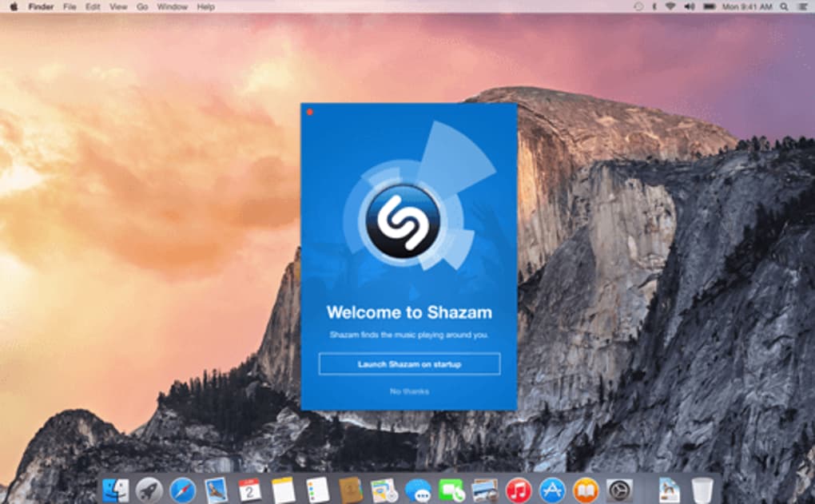Open the Edit menu
815x504 pixels.
pyautogui.click(x=93, y=6)
